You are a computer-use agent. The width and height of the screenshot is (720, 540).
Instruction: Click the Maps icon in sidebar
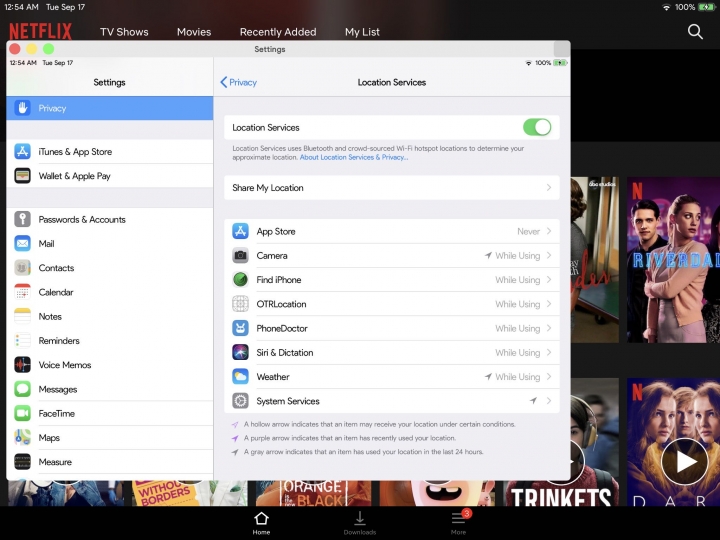[22, 438]
